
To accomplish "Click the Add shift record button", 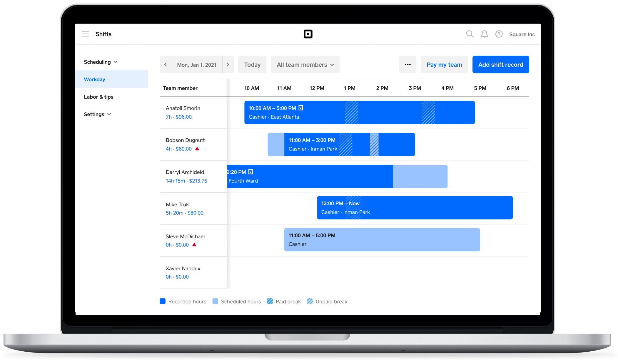I will [x=500, y=64].
